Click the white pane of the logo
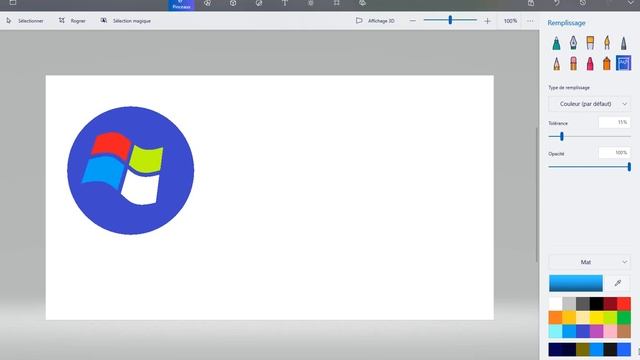The image size is (640, 360). pos(141,188)
